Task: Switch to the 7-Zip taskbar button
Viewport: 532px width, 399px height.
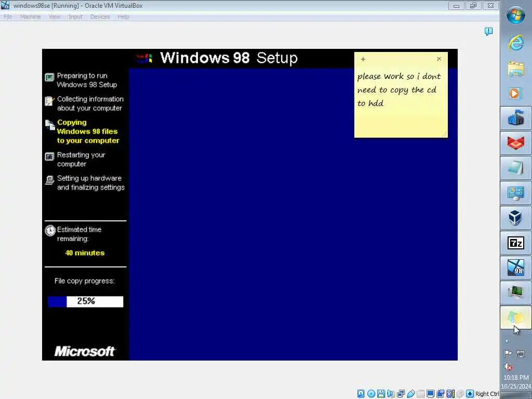Action: click(516, 243)
